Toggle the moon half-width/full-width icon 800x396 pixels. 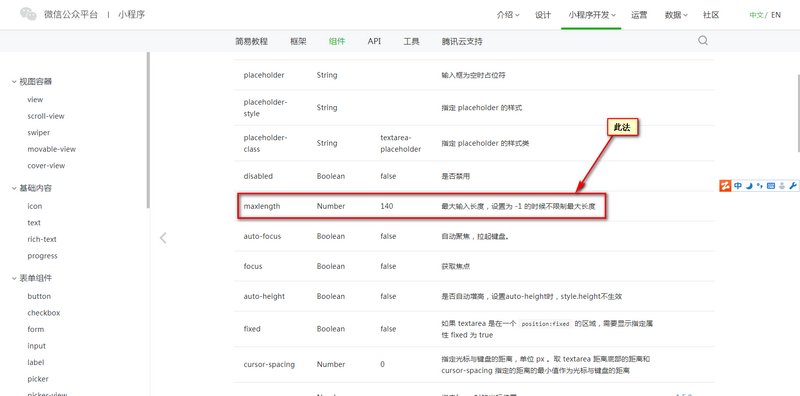click(x=749, y=186)
